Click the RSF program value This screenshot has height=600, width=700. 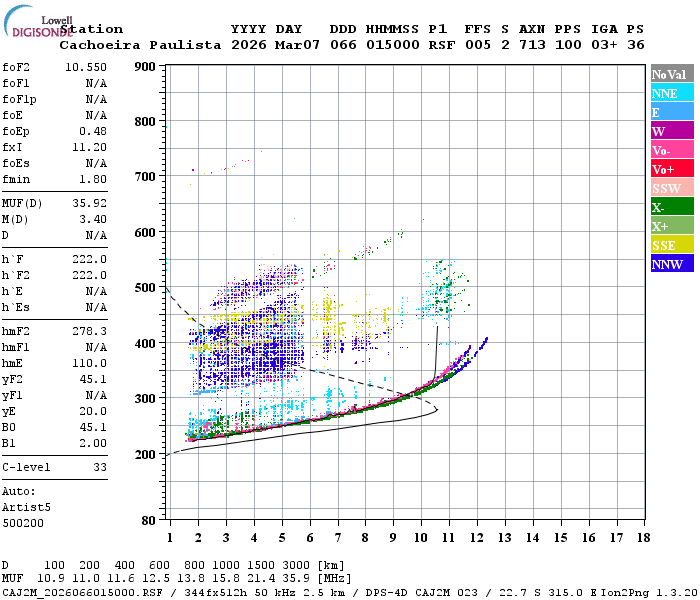442,45
